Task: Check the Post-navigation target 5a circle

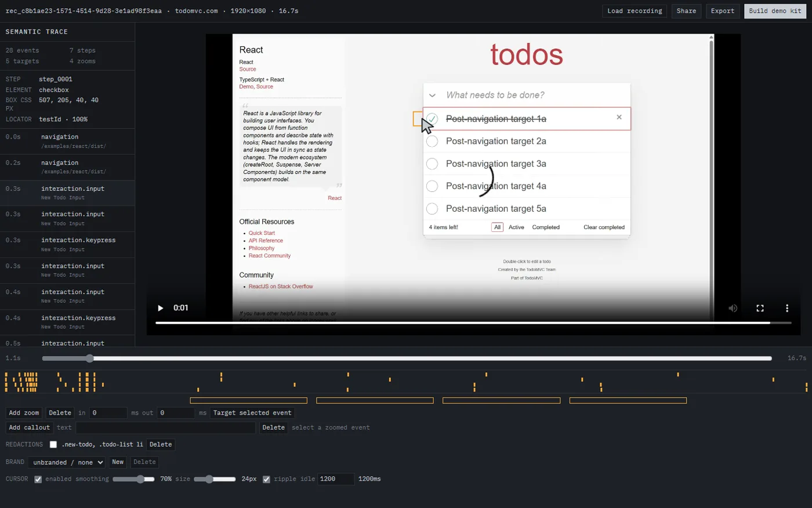Action: (432, 209)
